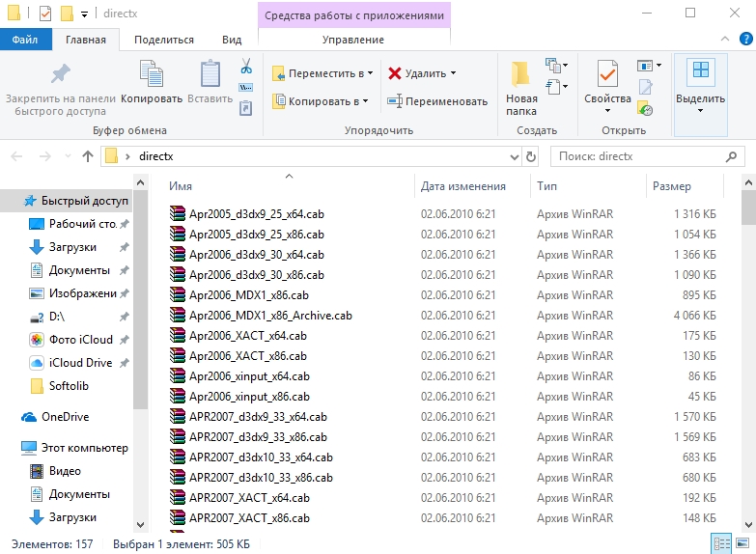
Task: Open Копировать в dropdown
Action: pyautogui.click(x=321, y=101)
